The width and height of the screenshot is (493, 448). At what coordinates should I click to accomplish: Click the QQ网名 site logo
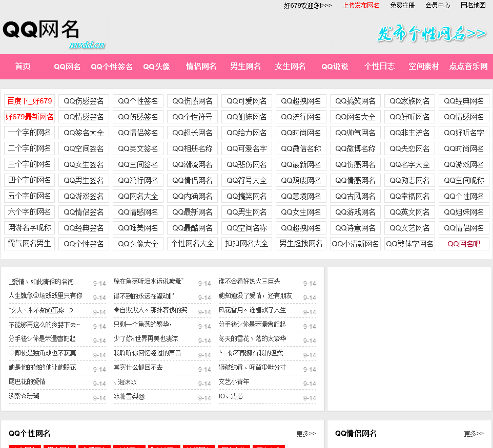[x=54, y=34]
